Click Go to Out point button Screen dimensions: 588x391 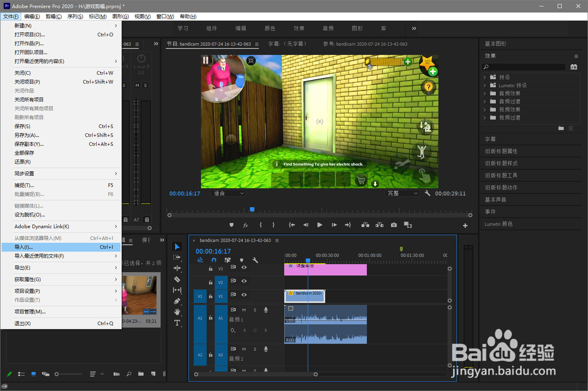coord(348,225)
